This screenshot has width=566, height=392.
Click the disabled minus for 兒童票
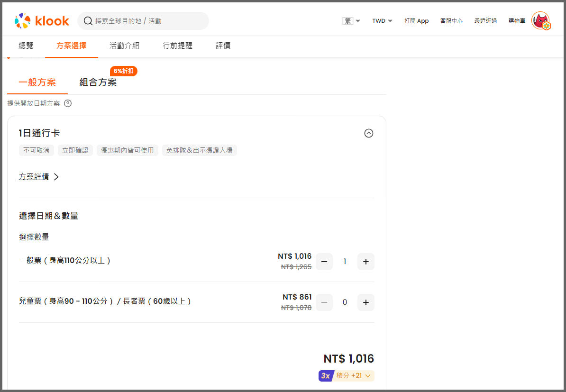coord(324,302)
